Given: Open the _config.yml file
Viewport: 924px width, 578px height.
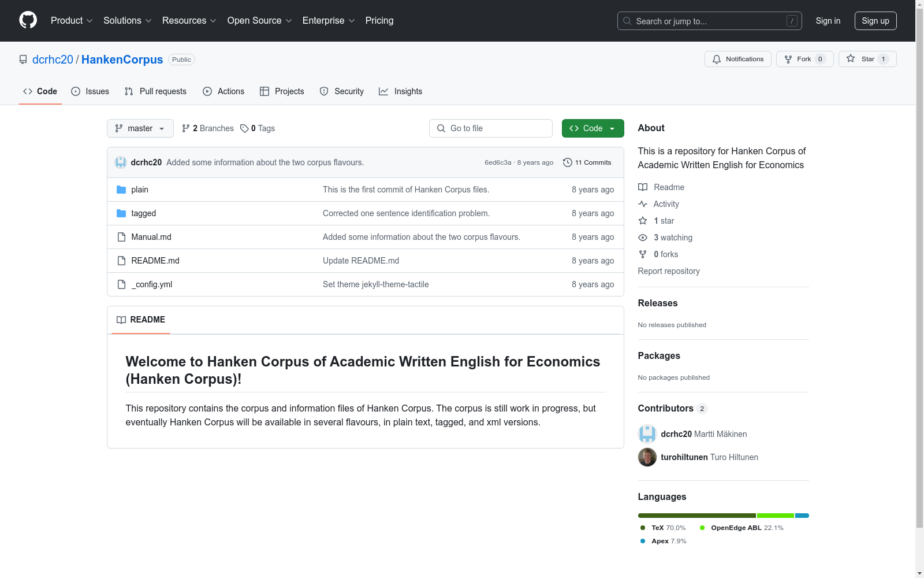Looking at the screenshot, I should click(152, 284).
